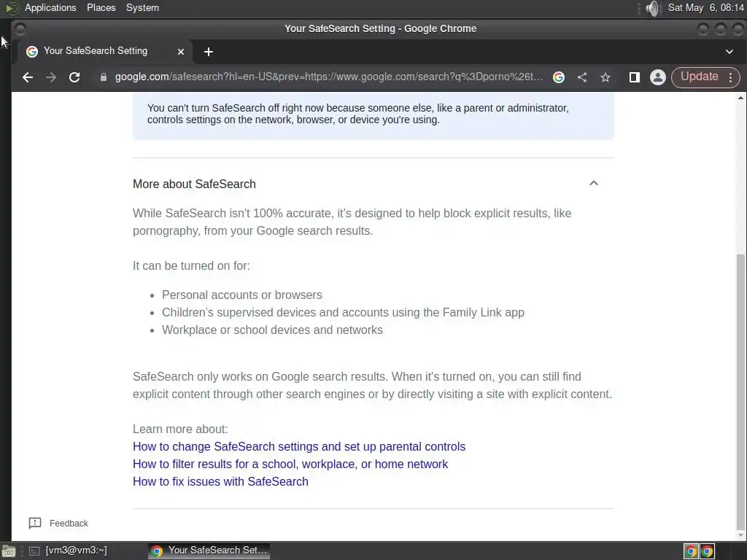747x560 pixels.
Task: Open How to filter results for school link
Action: pos(290,464)
